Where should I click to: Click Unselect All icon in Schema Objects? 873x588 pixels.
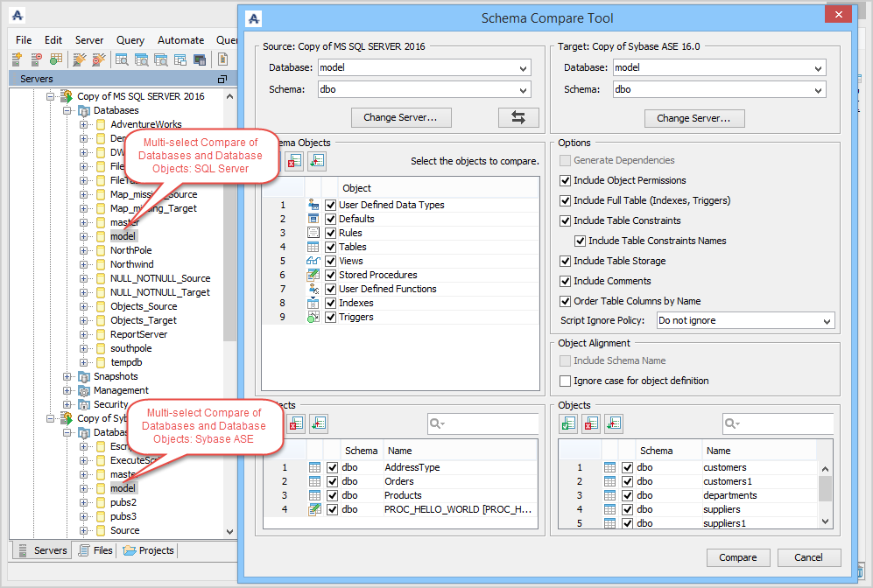click(294, 161)
